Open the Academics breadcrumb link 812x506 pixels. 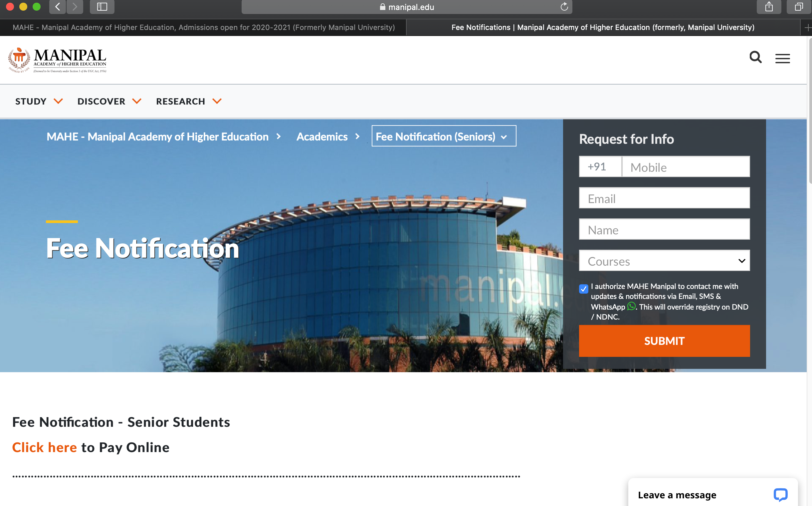[322, 136]
